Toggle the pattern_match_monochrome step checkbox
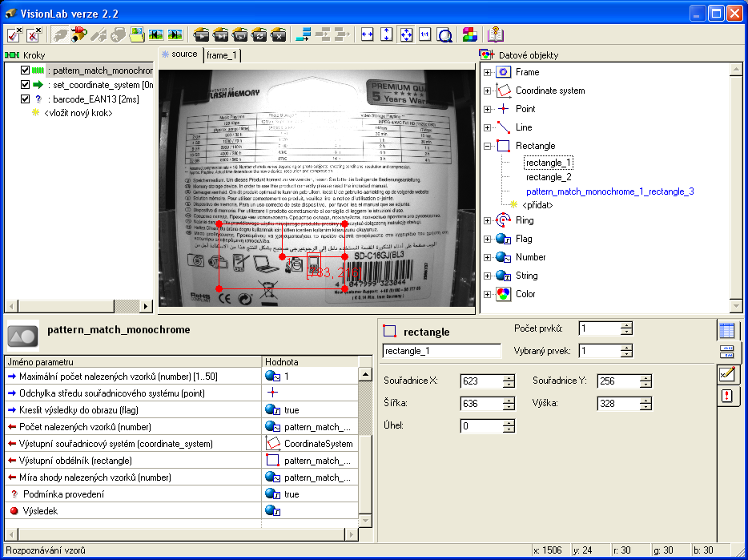 tap(26, 71)
